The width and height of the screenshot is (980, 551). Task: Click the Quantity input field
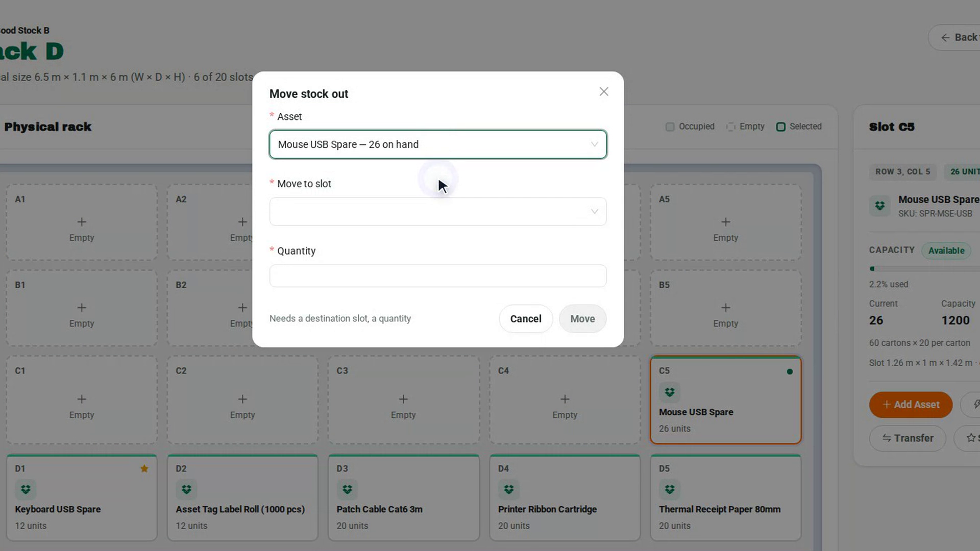438,276
